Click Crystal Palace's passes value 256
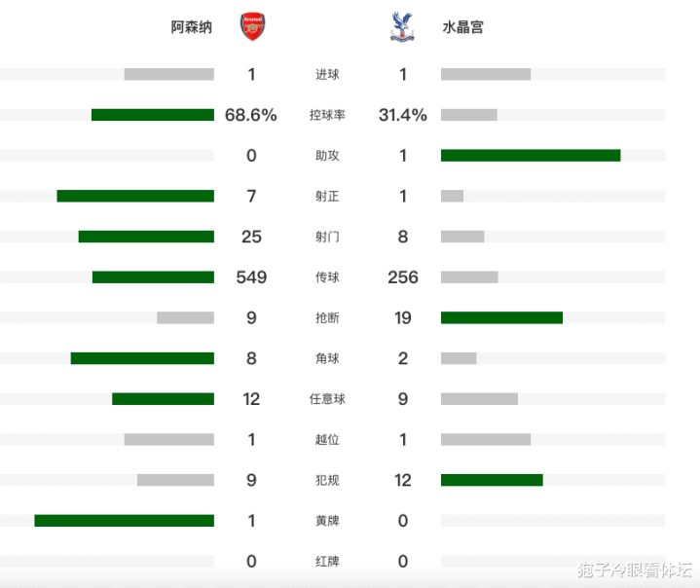The width and height of the screenshot is (700, 588). pos(402,277)
